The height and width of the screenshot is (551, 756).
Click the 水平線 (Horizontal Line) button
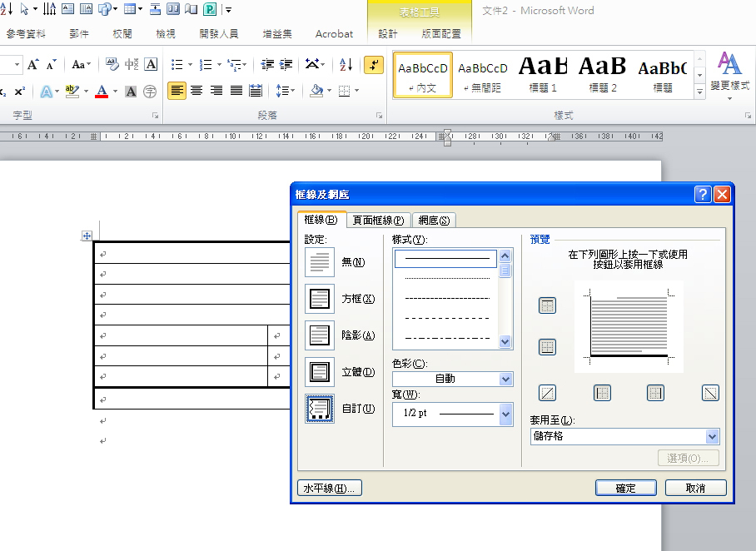coord(330,489)
